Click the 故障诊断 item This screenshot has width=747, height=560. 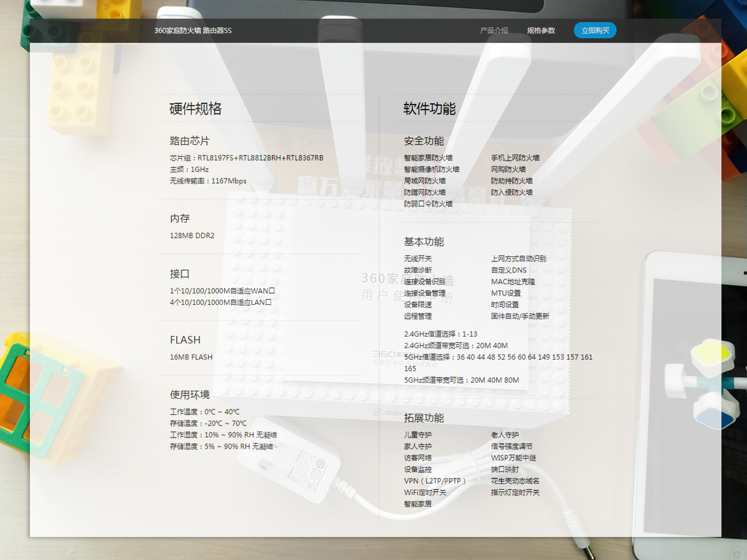(418, 270)
